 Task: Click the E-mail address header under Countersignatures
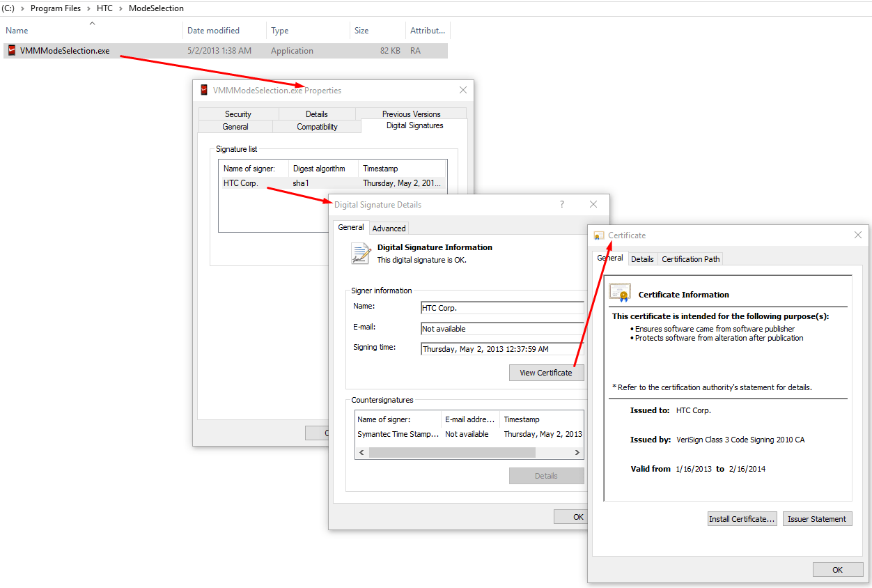click(x=471, y=419)
